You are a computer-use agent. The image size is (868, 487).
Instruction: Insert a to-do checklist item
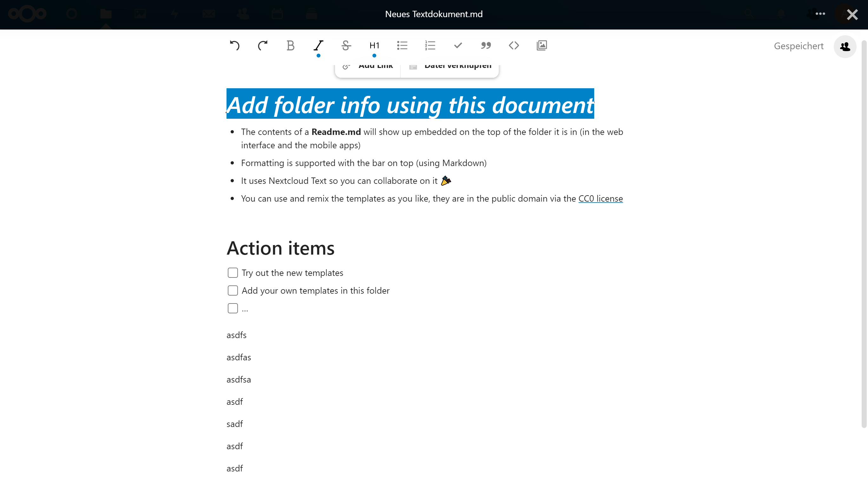click(458, 45)
